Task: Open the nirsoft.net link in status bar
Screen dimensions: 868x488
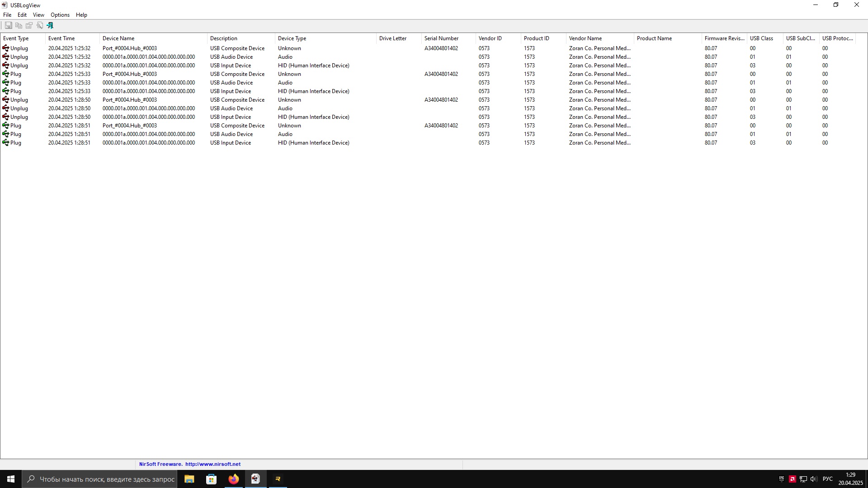Action: [x=212, y=464]
